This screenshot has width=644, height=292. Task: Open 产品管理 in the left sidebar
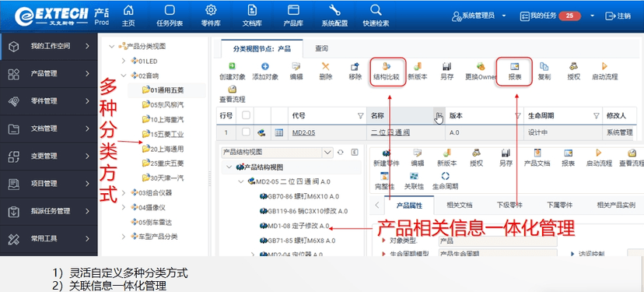[x=49, y=74]
